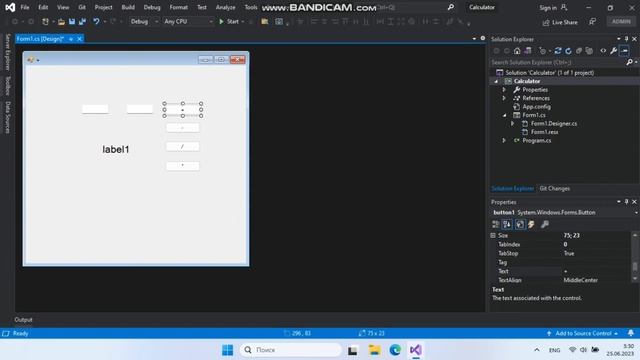Open the button1 object selector dropdown
The width and height of the screenshot is (640, 360).
point(636,213)
